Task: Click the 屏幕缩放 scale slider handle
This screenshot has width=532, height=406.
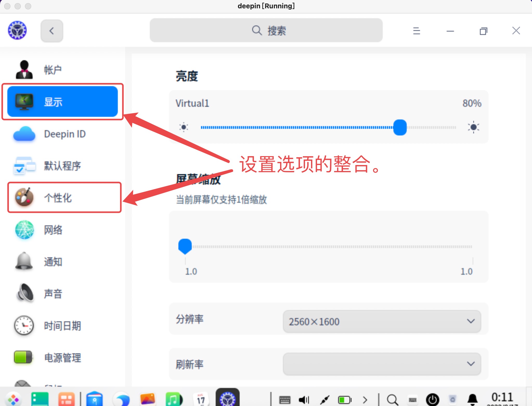Action: coord(185,246)
